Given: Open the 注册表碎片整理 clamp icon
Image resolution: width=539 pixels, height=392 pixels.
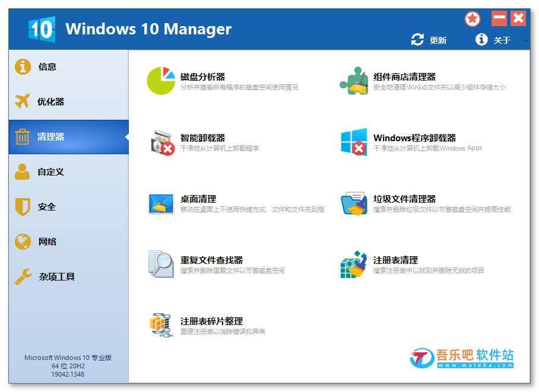Looking at the screenshot, I should click(x=161, y=325).
